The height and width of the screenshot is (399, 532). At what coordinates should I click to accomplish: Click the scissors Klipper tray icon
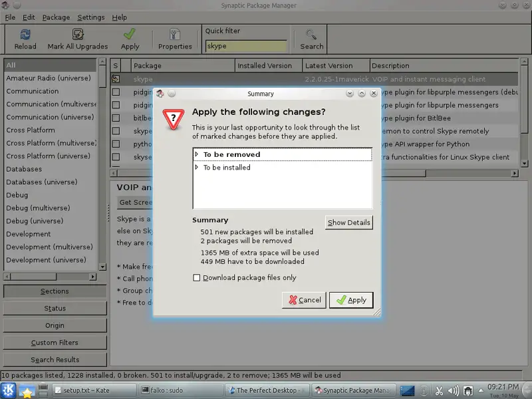coord(439,391)
